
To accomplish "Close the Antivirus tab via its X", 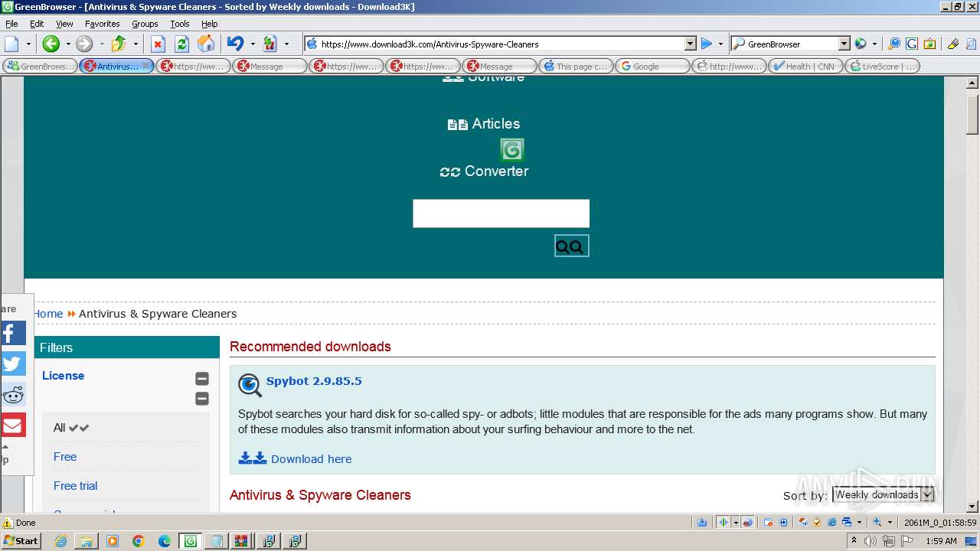I will (x=146, y=66).
